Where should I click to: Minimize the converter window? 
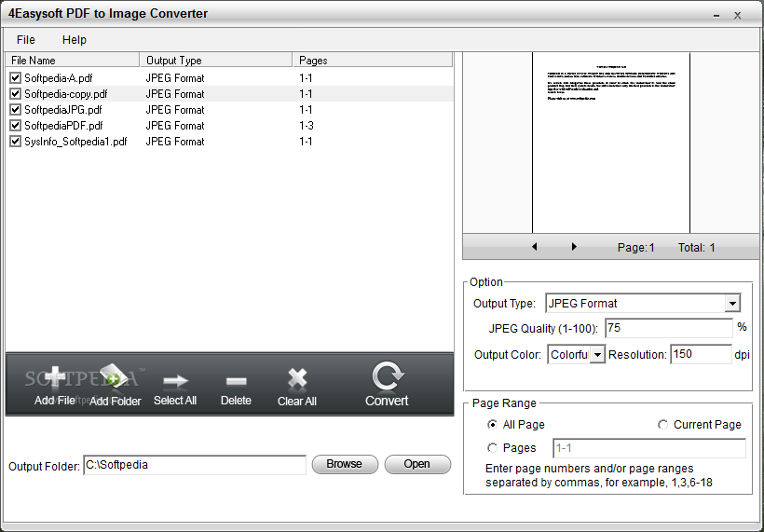pyautogui.click(x=716, y=16)
